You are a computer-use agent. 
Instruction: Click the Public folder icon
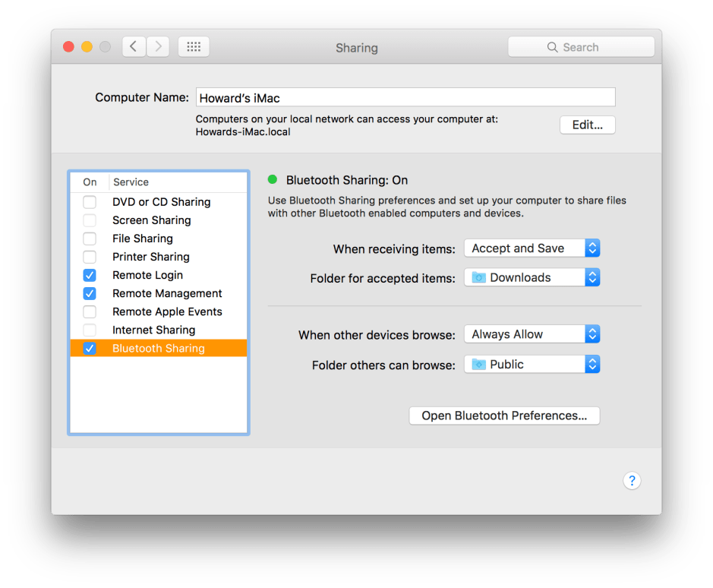[478, 365]
